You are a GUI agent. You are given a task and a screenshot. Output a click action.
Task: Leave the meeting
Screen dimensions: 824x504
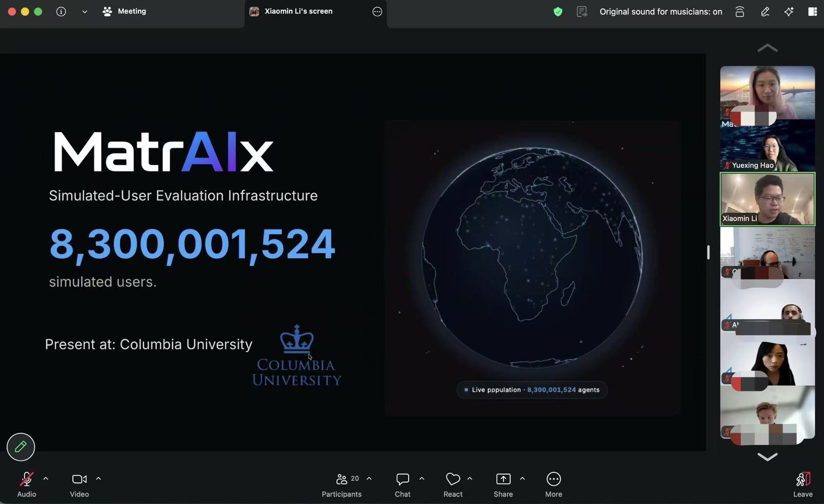(x=803, y=485)
